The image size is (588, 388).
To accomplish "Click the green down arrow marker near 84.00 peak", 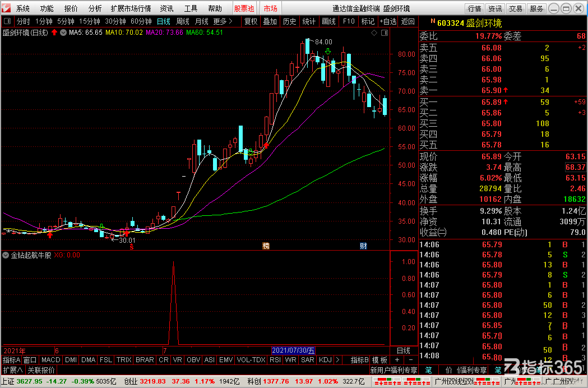I will pos(328,51).
